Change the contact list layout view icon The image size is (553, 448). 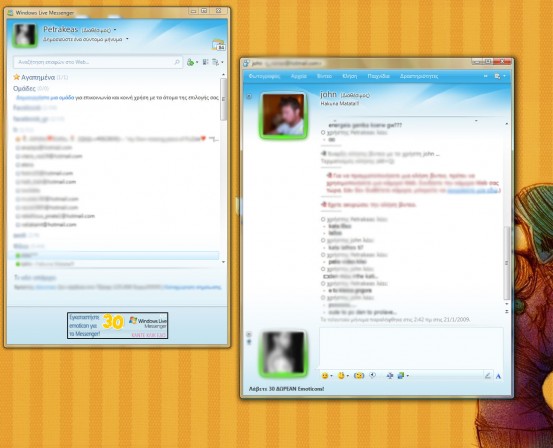coord(206,62)
